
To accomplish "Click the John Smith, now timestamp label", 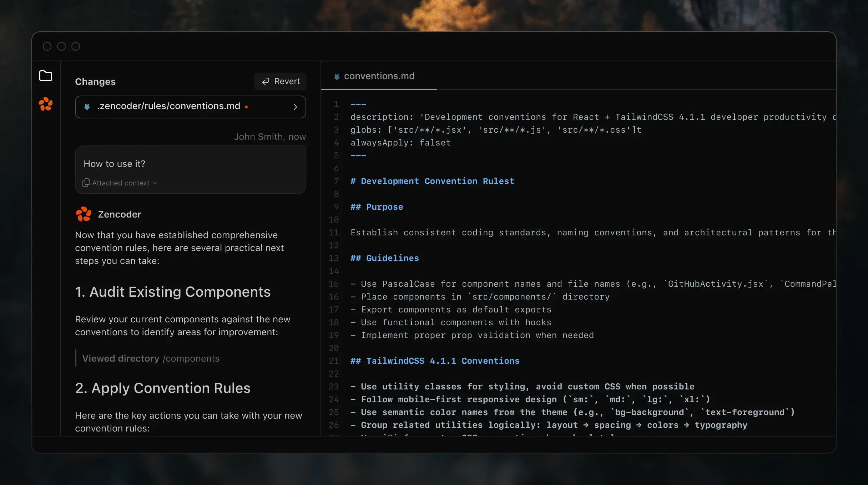I will click(x=270, y=136).
